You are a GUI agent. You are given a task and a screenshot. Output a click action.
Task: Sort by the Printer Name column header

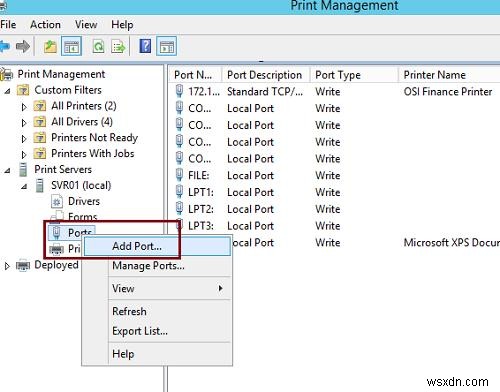click(x=449, y=75)
